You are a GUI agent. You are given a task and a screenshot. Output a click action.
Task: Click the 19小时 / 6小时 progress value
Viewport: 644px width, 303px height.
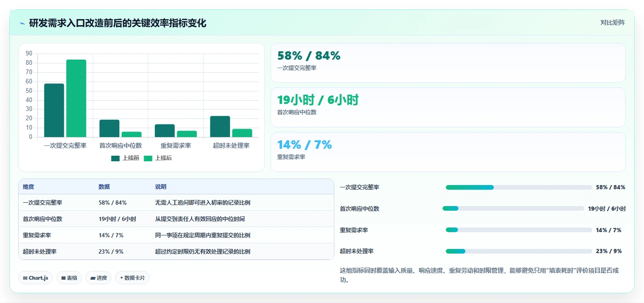pos(607,209)
